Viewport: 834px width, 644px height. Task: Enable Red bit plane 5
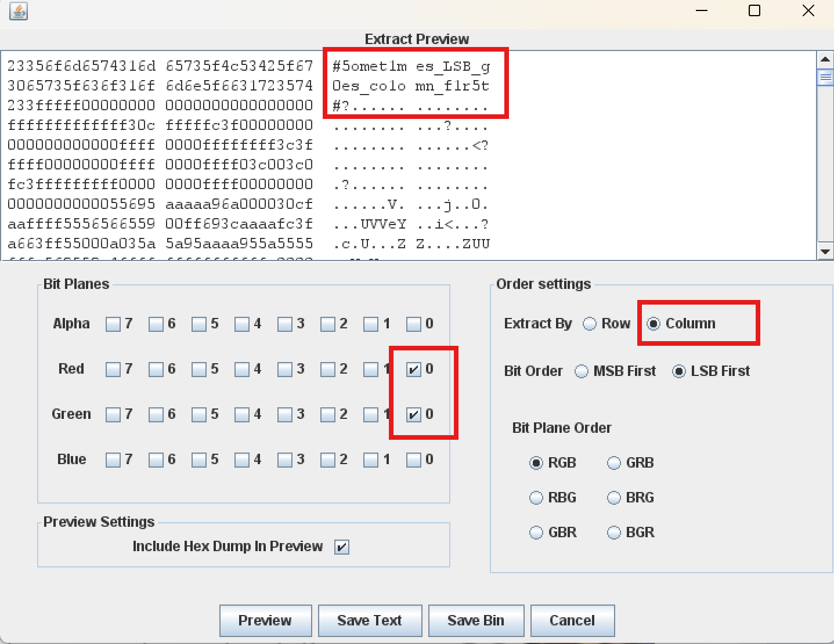click(x=199, y=369)
